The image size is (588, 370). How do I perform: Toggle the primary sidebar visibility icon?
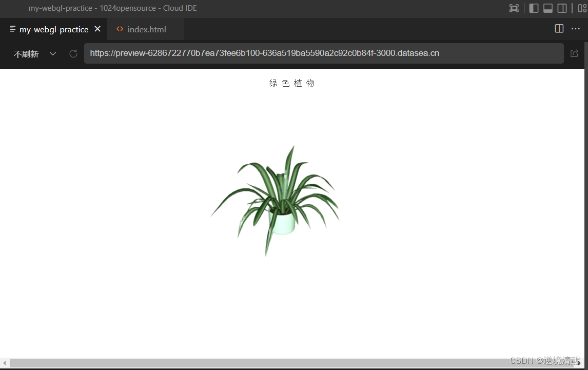point(534,8)
